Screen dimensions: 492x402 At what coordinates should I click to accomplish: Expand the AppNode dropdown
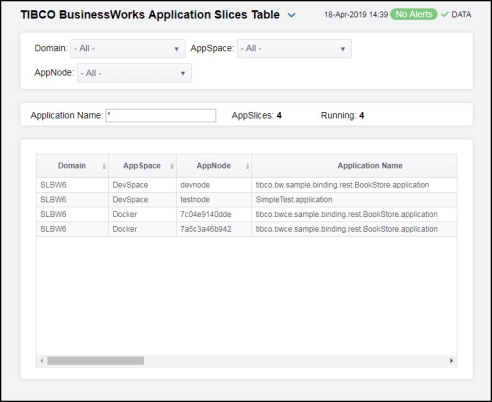click(134, 73)
